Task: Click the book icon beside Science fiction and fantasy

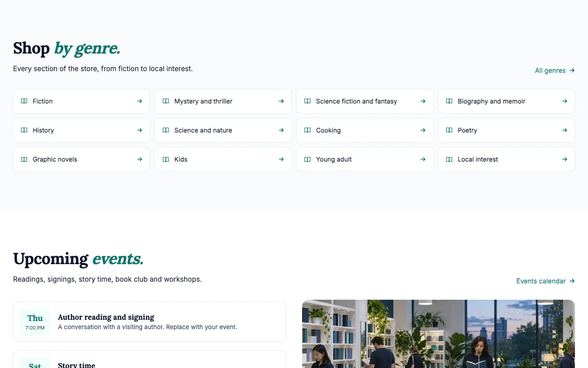Action: point(307,101)
